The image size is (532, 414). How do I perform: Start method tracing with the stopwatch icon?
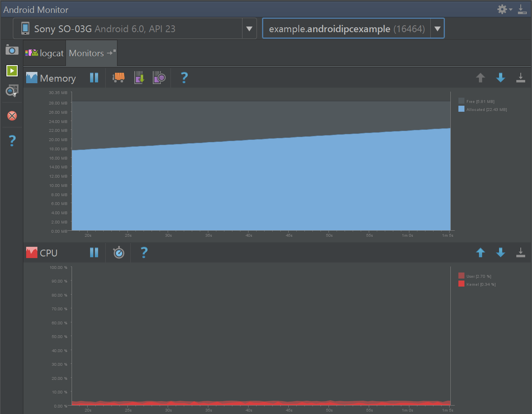119,252
